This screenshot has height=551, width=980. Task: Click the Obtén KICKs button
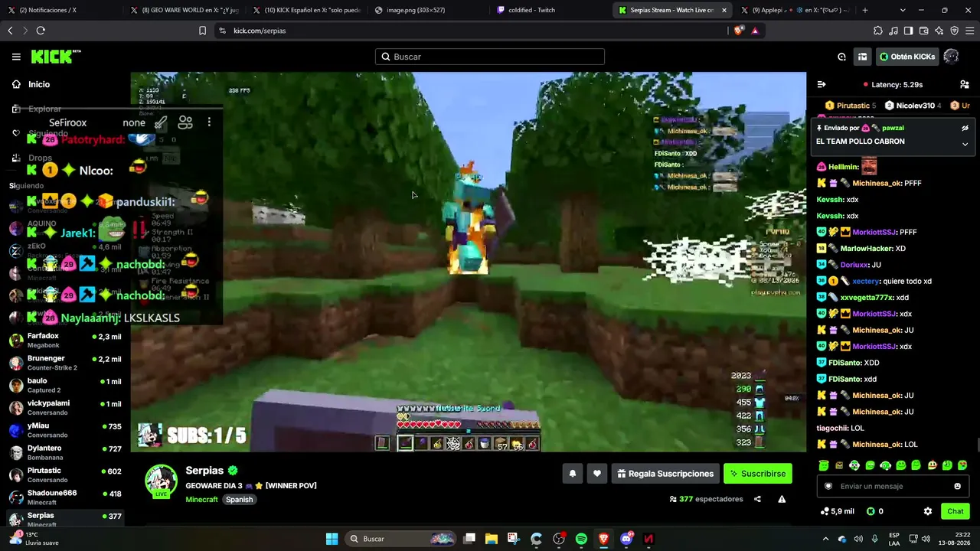906,57
